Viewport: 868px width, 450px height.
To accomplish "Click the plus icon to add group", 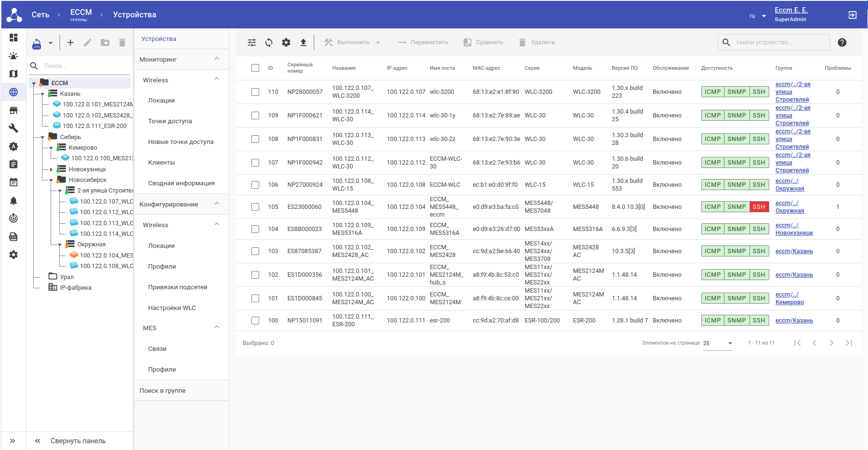I will [x=70, y=42].
